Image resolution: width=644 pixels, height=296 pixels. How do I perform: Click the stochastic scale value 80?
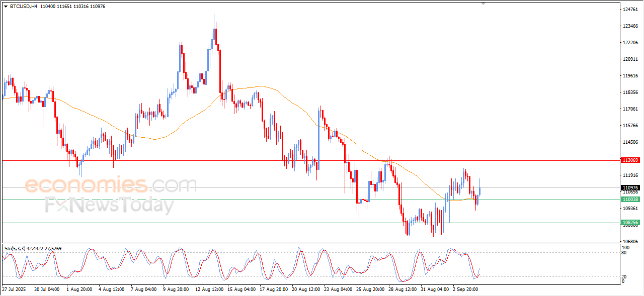coord(625,253)
